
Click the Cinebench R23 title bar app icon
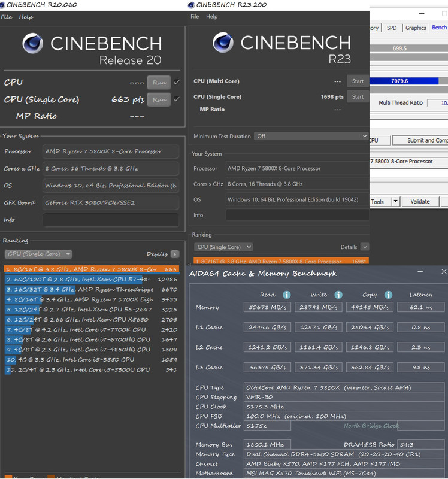[191, 5]
